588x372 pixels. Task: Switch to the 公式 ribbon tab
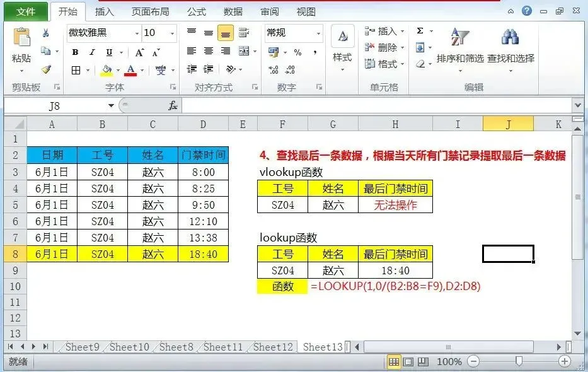tap(197, 11)
